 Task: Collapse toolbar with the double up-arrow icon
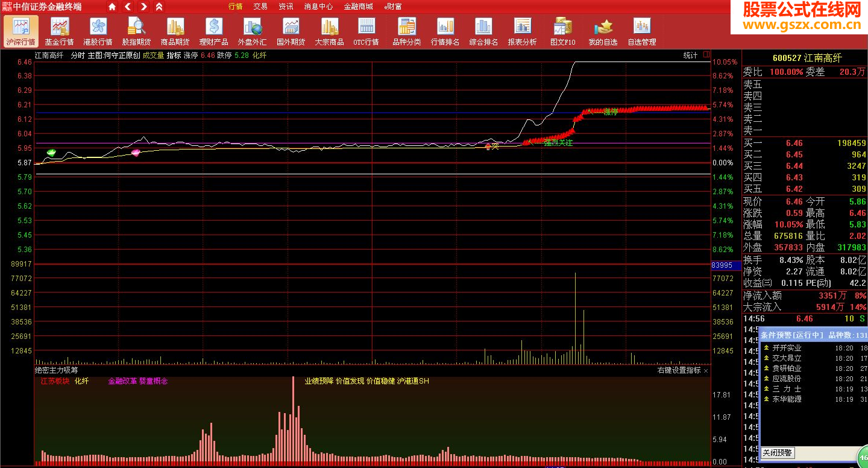tap(159, 7)
